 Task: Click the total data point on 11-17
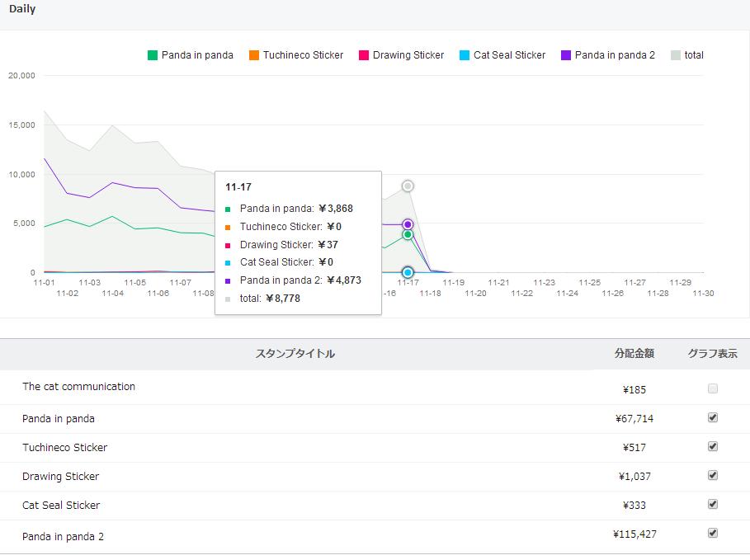click(408, 186)
